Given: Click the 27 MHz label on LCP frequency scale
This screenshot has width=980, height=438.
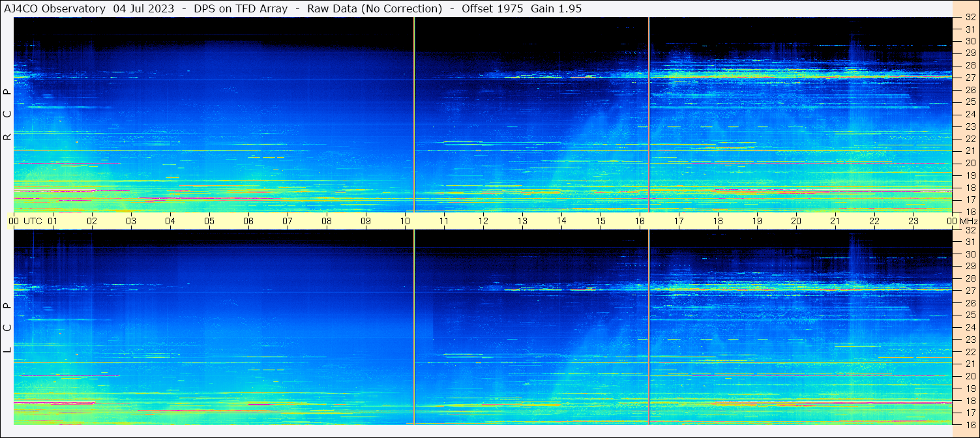Looking at the screenshot, I should pyautogui.click(x=970, y=291).
